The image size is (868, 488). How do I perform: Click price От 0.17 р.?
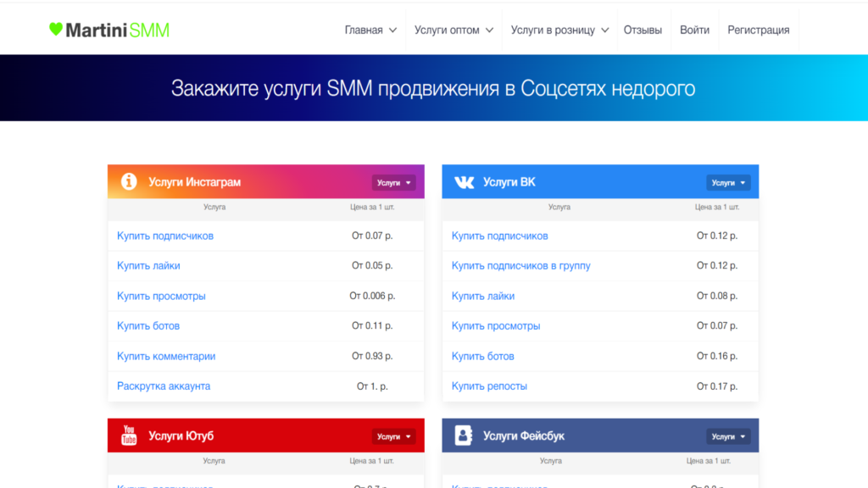[x=717, y=386]
